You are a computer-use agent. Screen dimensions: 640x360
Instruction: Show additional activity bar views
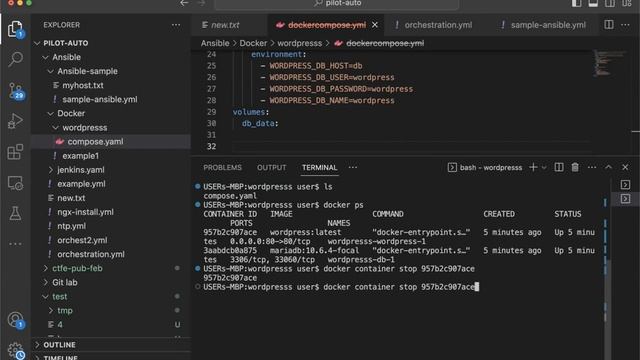click(x=15, y=244)
